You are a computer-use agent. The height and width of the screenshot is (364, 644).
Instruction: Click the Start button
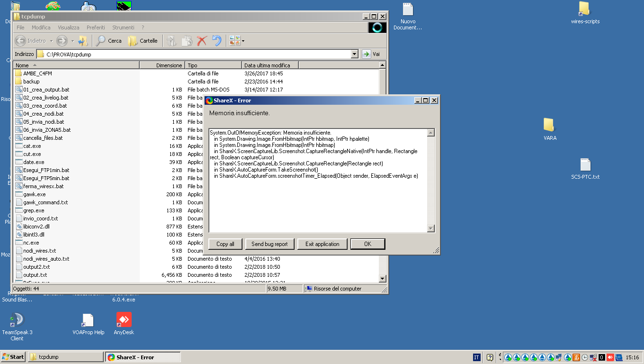[13, 357]
